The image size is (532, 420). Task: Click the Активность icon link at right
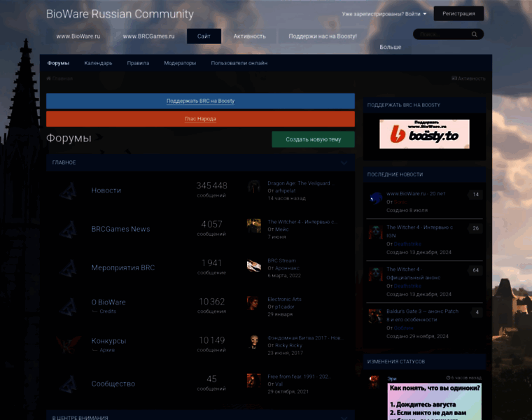[468, 78]
